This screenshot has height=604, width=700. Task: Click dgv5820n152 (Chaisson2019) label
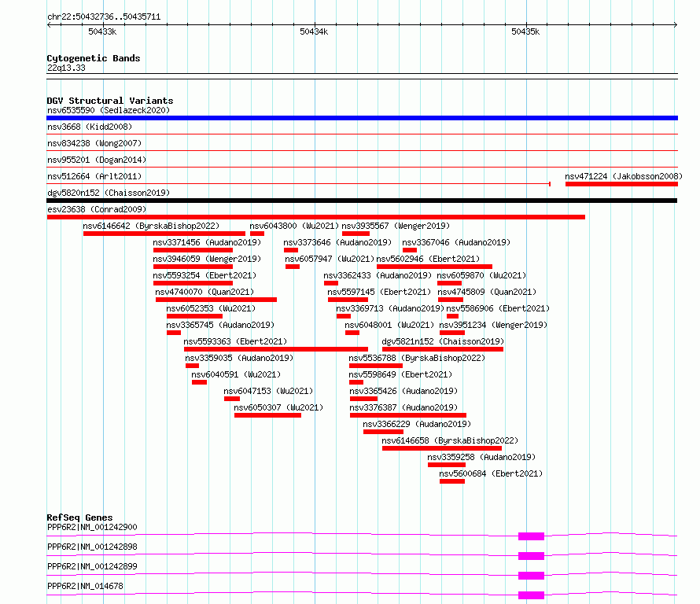pos(109,193)
